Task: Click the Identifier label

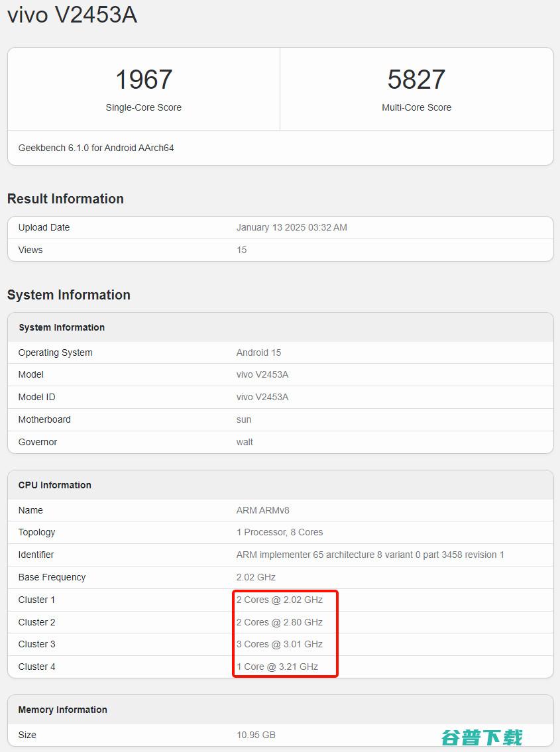Action: pyautogui.click(x=36, y=555)
